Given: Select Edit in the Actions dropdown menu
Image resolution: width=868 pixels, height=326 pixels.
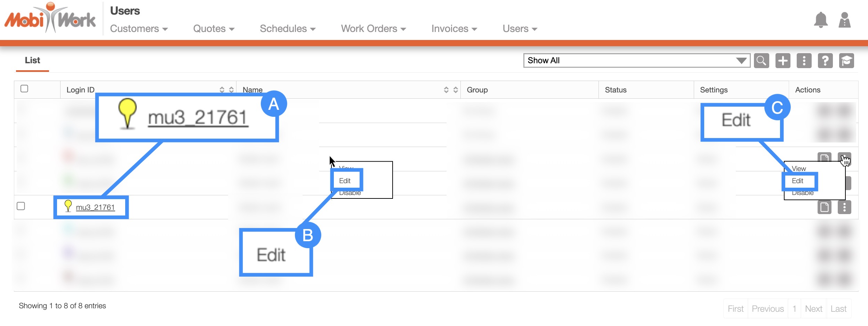Looking at the screenshot, I should (x=797, y=181).
